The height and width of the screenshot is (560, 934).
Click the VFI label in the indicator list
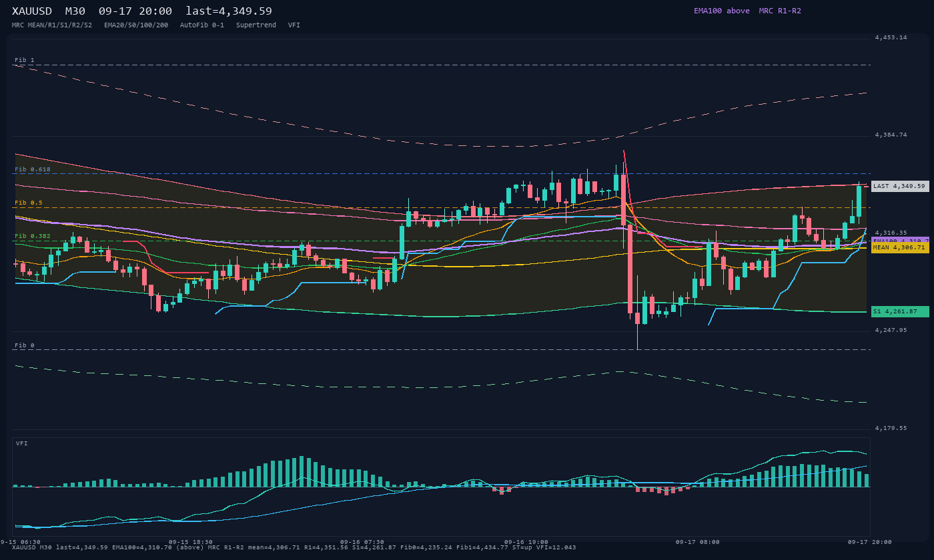pos(294,25)
